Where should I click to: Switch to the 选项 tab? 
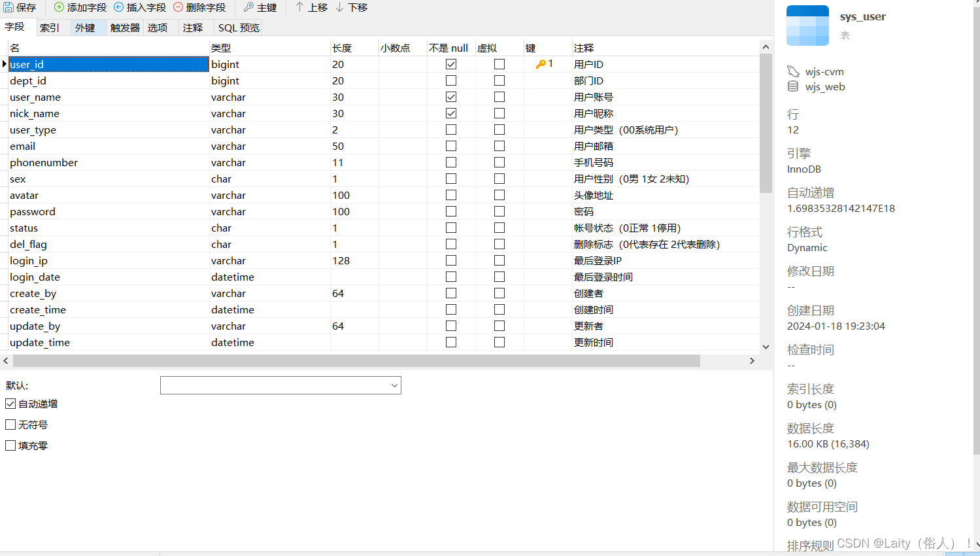tap(158, 27)
